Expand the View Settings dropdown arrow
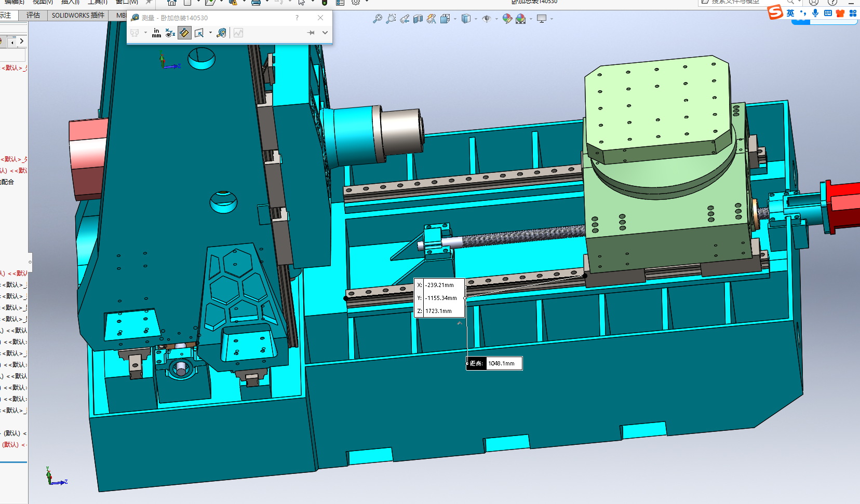 (x=552, y=19)
